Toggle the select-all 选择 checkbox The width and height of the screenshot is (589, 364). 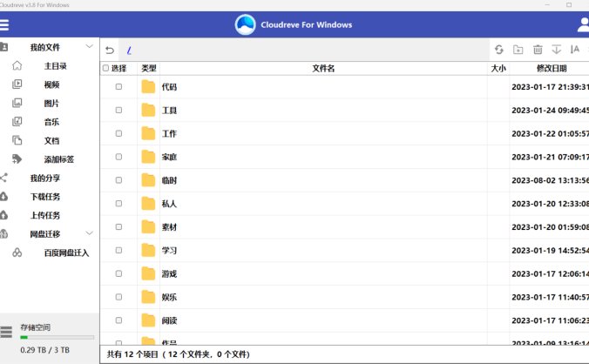[105, 68]
